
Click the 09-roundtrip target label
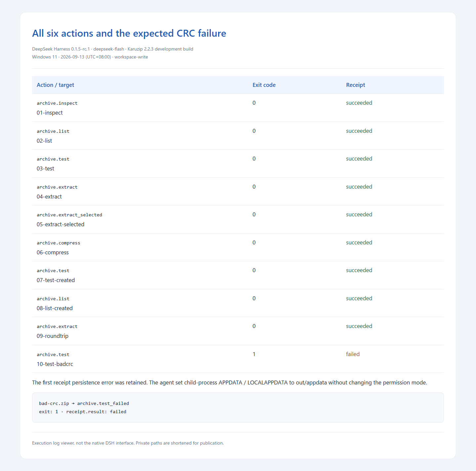(53, 336)
